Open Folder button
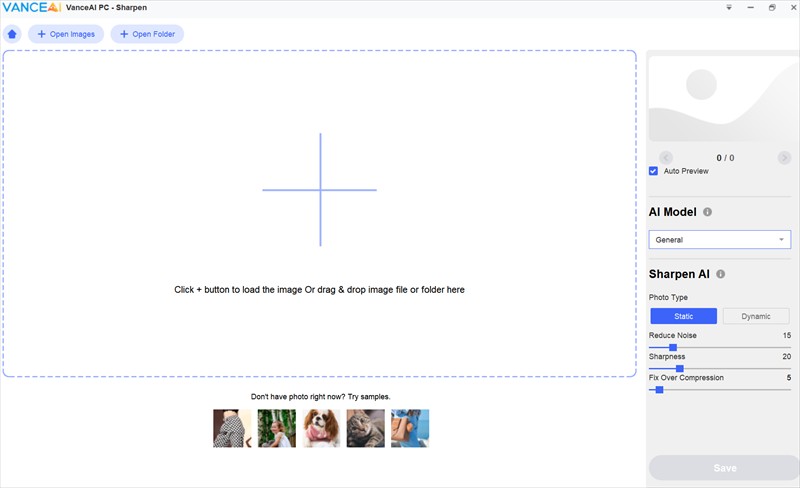800x488 pixels. (x=147, y=34)
